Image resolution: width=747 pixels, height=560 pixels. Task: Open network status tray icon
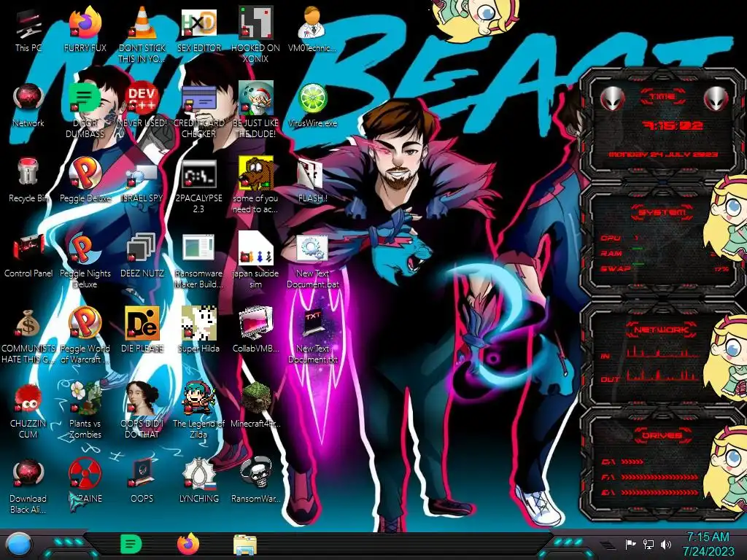click(x=649, y=544)
